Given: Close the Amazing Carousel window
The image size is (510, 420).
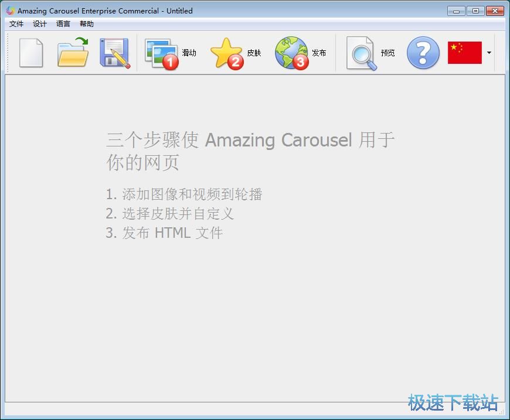Looking at the screenshot, I should click(495, 11).
